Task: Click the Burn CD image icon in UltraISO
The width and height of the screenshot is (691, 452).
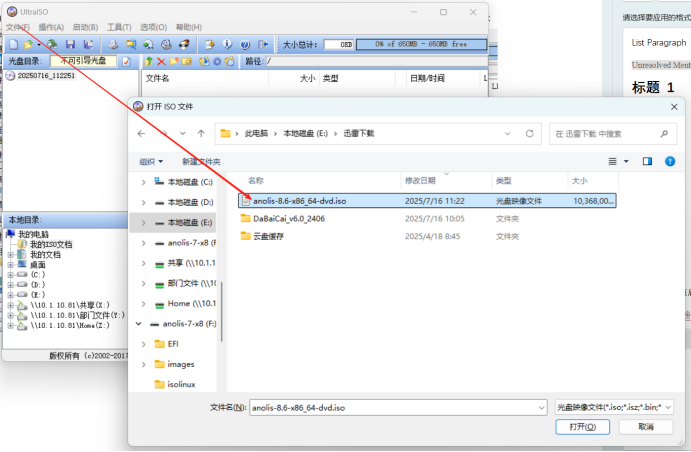Action: point(184,44)
